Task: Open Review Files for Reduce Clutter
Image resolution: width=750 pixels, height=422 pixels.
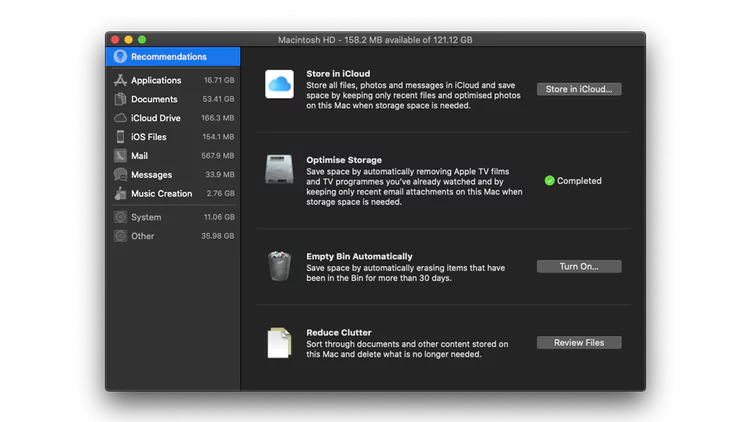Action: pyautogui.click(x=579, y=343)
